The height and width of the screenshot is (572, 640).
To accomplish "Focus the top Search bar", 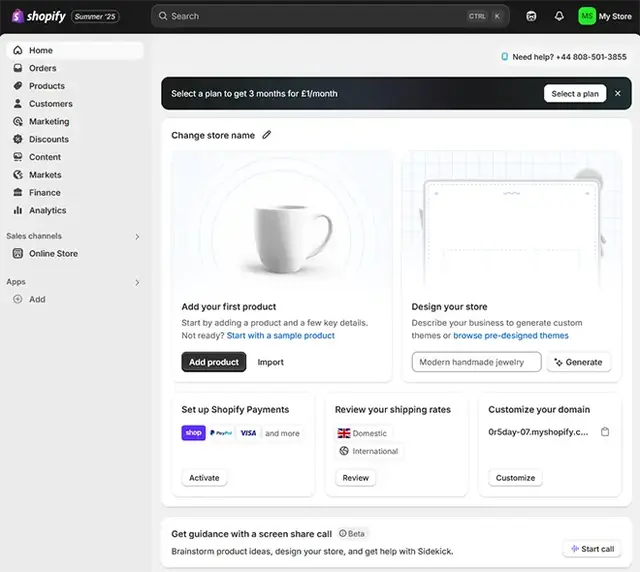I will 330,16.
